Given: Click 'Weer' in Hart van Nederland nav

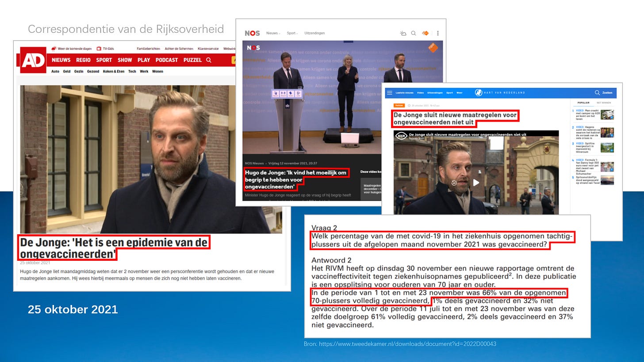Looking at the screenshot, I should pos(460,93).
